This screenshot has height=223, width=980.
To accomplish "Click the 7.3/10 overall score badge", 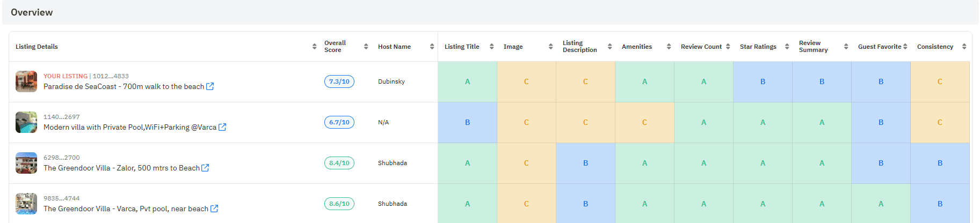I will (339, 81).
